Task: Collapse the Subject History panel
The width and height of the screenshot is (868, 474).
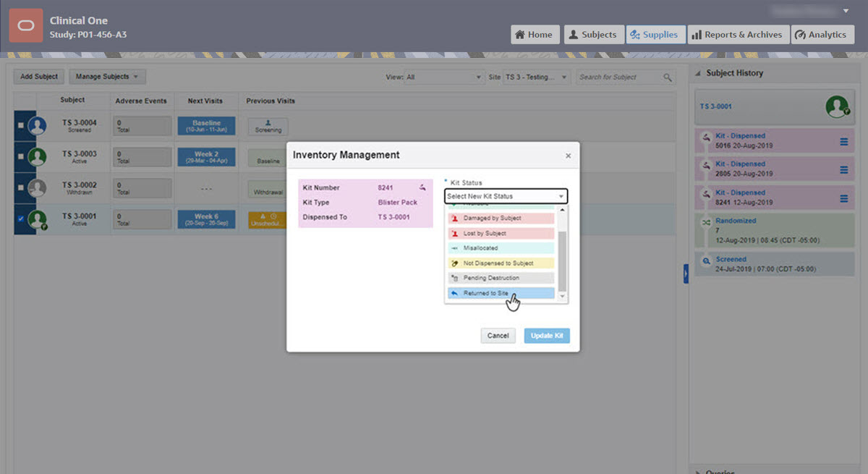Action: tap(698, 73)
